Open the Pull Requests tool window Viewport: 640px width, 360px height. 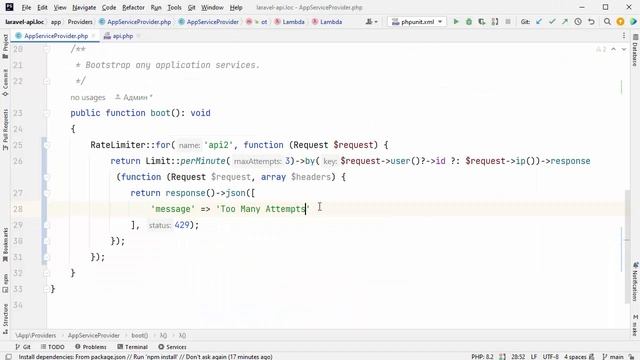pyautogui.click(x=5, y=130)
